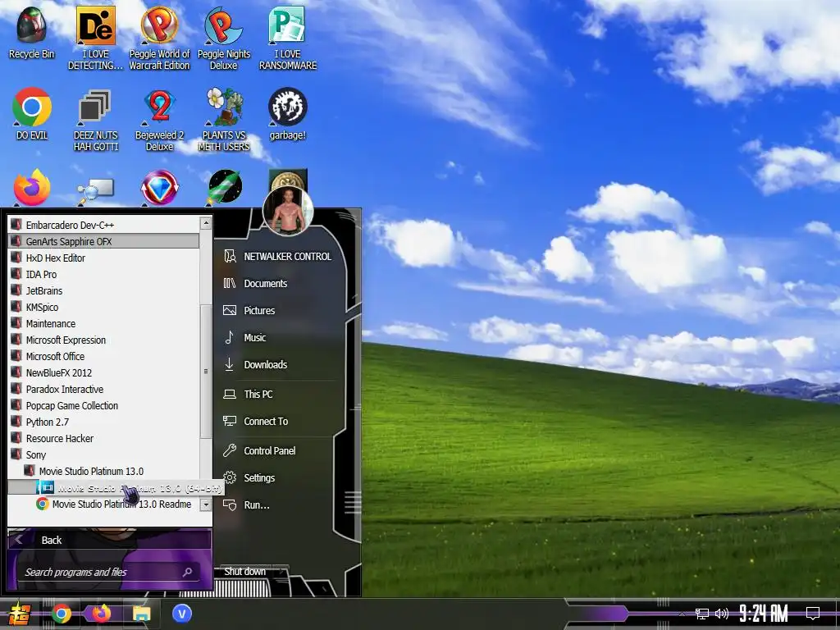Screen dimensions: 840x630
Task: Expand the HxD Hex Editor folder
Action: pyautogui.click(x=104, y=258)
